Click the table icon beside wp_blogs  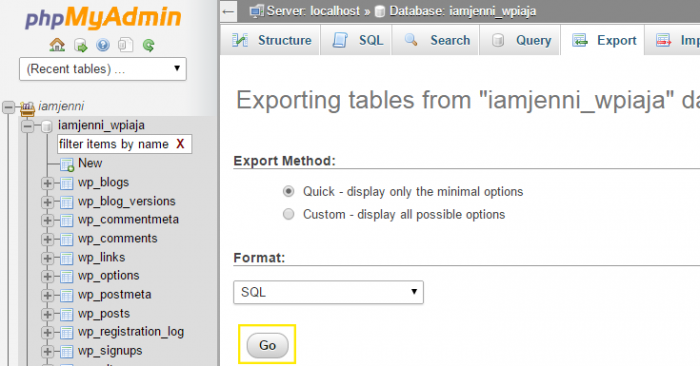(67, 183)
